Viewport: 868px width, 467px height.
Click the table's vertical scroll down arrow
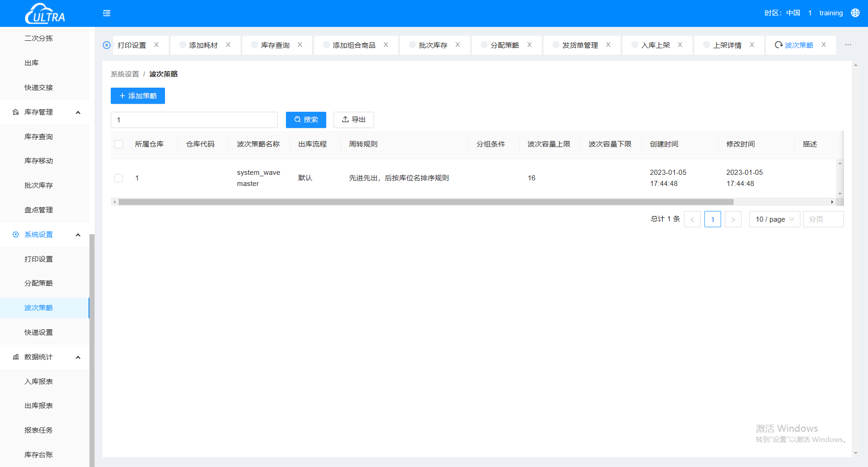coord(840,194)
